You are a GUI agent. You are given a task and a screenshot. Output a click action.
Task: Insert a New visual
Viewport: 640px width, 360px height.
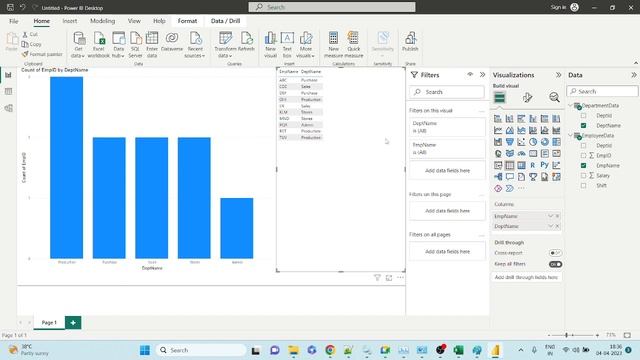[270, 44]
